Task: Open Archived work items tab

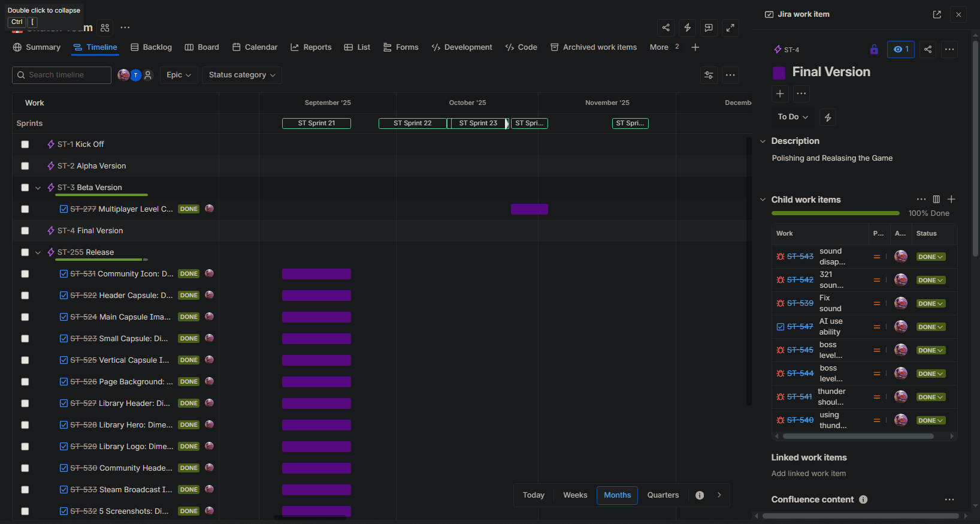Action: tap(594, 47)
